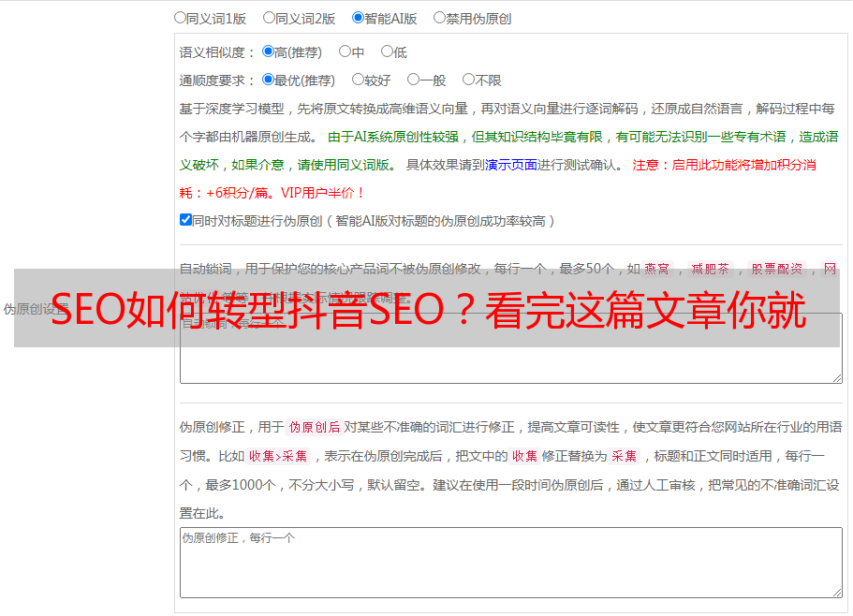Viewport: 853px width, 616px height.
Task: Set 语义相似度 to 中
Action: 345,51
